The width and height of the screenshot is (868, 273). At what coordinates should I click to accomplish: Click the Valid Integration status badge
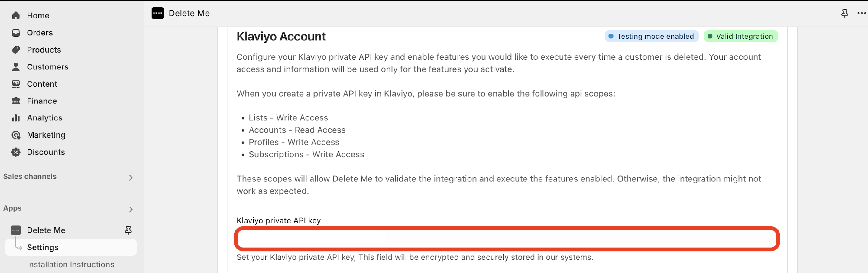point(741,36)
